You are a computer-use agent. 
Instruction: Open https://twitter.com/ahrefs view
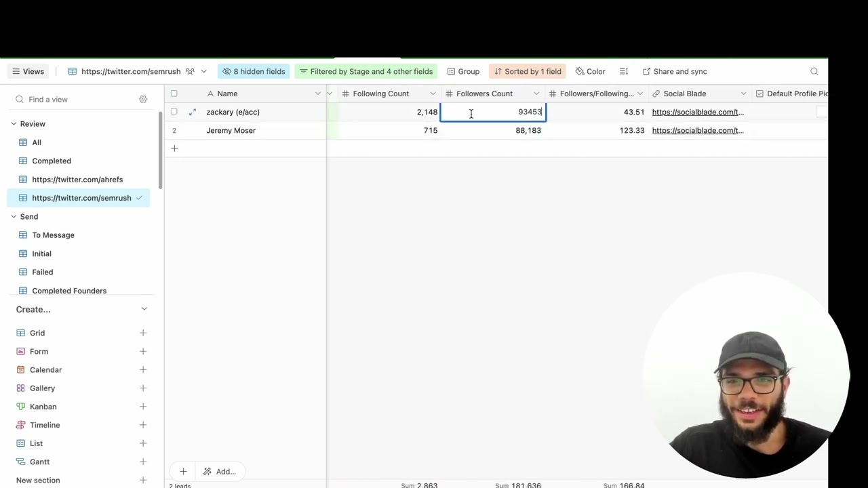[x=77, y=180]
